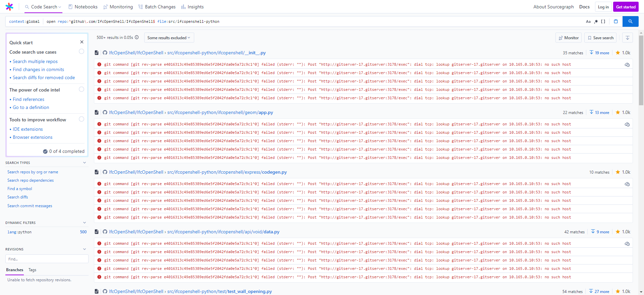Click the star icon on app.py result
The width and height of the screenshot is (644, 295).
618,112
